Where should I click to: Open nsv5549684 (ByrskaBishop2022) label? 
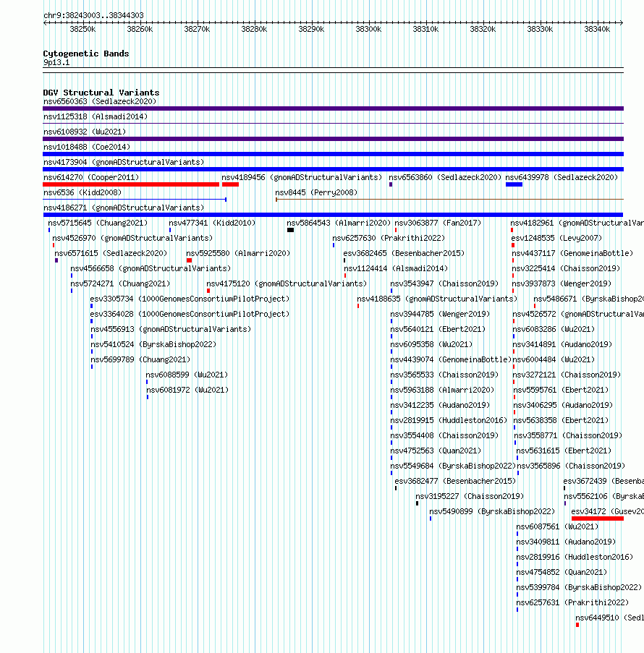tap(453, 466)
